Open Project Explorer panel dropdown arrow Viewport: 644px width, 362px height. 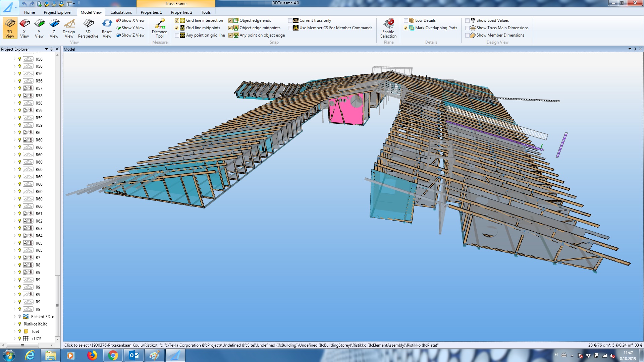click(x=46, y=49)
